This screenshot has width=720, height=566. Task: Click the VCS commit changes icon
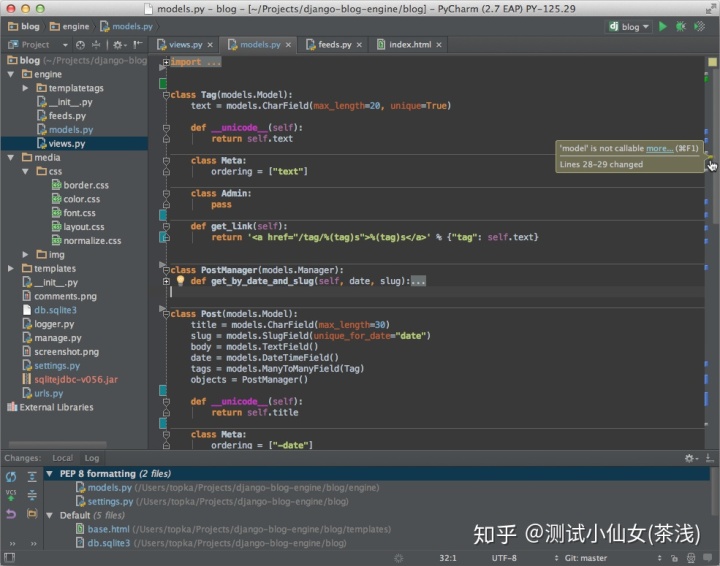click(11, 495)
